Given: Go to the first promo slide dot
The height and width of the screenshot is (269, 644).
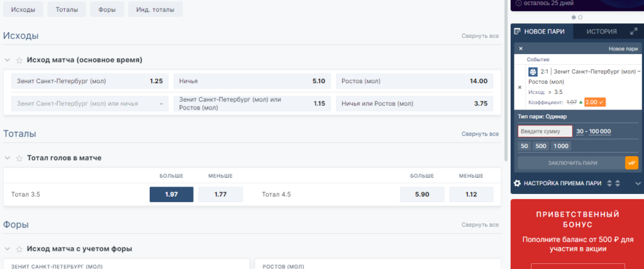Looking at the screenshot, I should pos(574,17).
